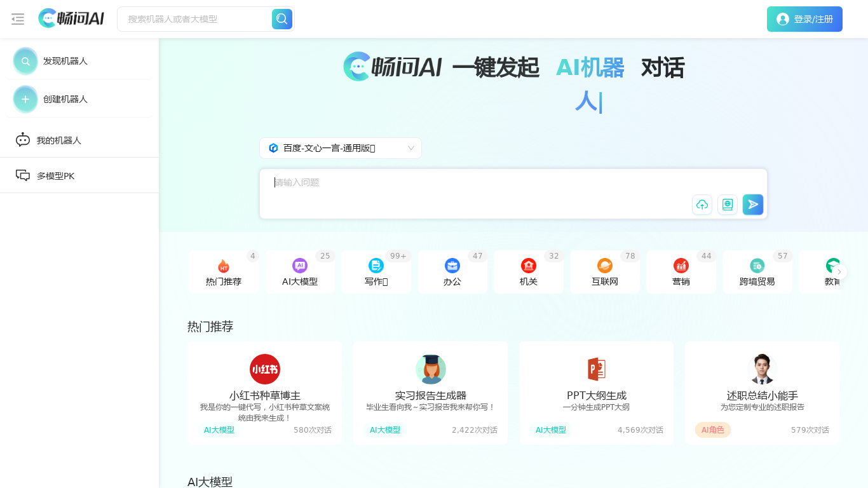This screenshot has height=488, width=868.
Task: Click the orange planet icon of 互联网
Action: point(605,266)
